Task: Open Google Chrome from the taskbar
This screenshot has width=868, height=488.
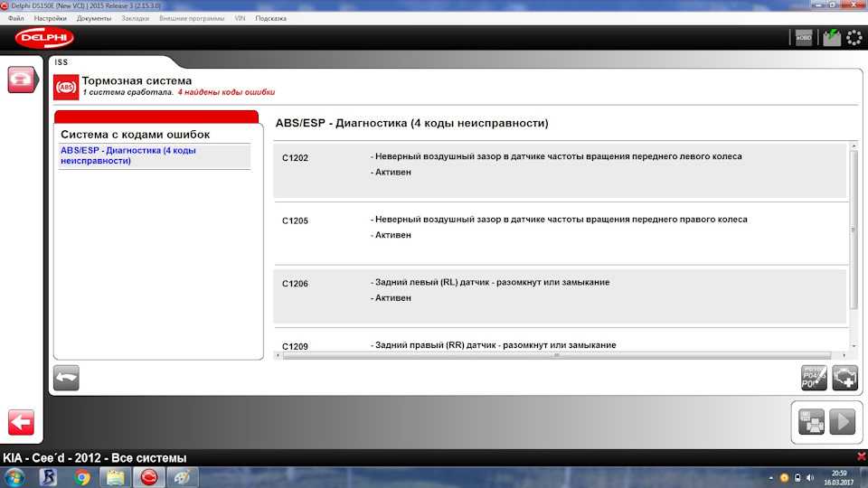Action: [82, 477]
